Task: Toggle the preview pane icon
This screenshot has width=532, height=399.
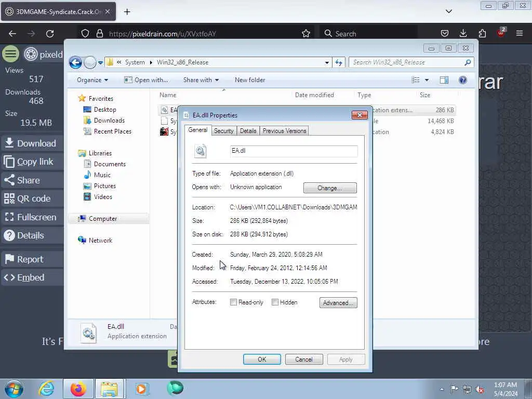Action: [444, 80]
